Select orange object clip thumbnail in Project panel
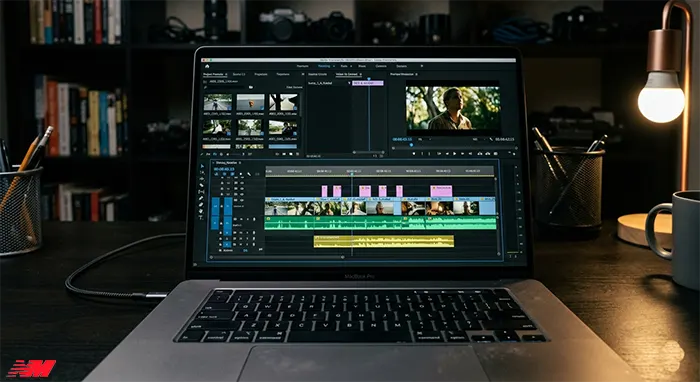 [x=250, y=102]
